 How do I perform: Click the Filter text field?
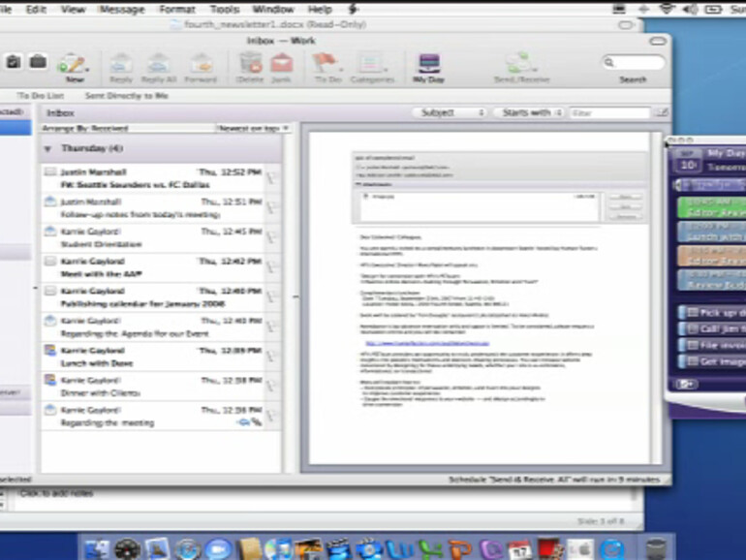[x=610, y=112]
